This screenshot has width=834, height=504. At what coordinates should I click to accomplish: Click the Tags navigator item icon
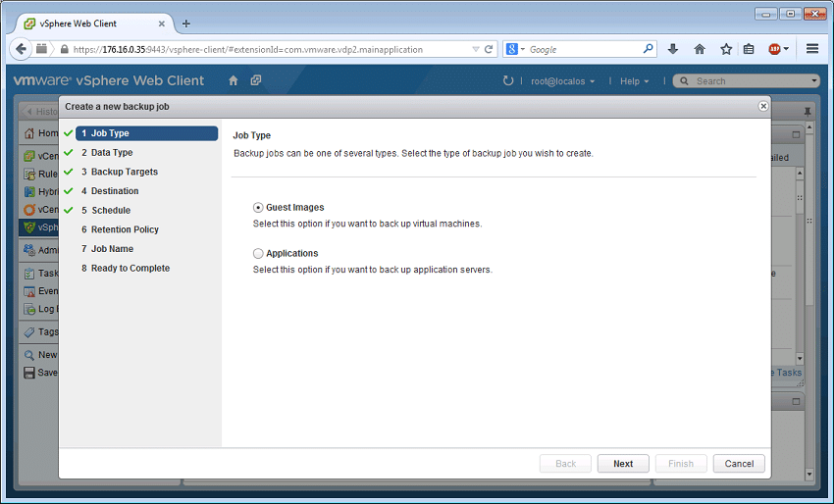pyautogui.click(x=29, y=332)
